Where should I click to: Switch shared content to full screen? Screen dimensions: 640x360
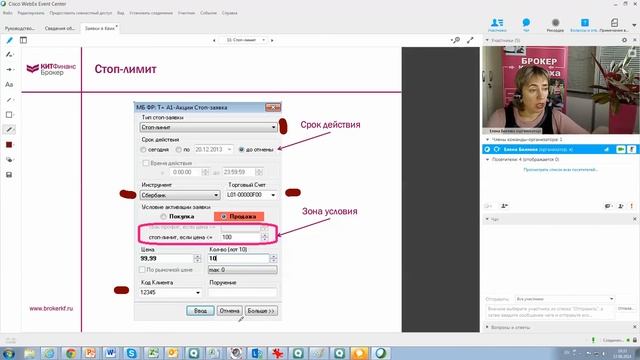click(x=470, y=40)
